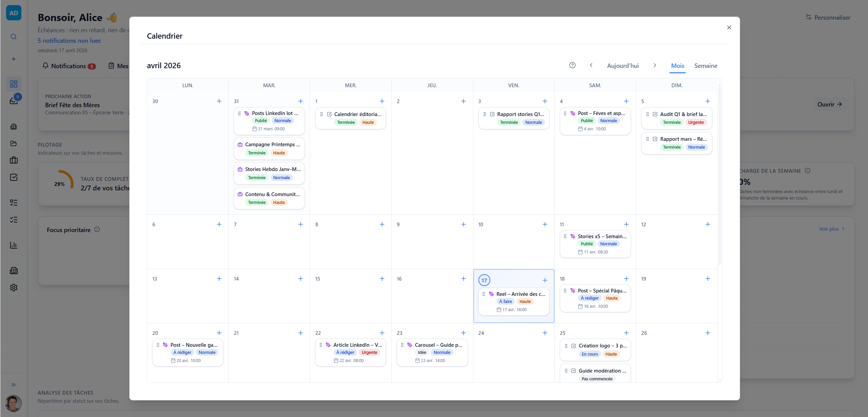Open Campagne Printemps card
This screenshot has width=868, height=417.
[269, 149]
